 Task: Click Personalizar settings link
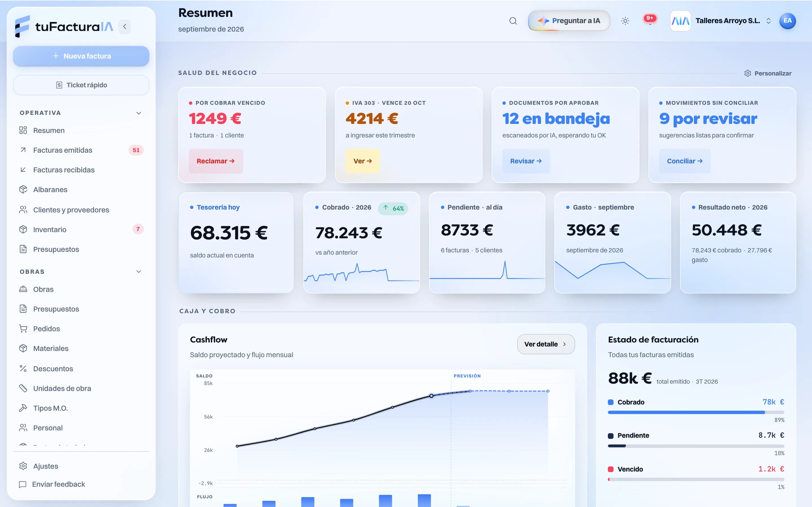coord(768,74)
